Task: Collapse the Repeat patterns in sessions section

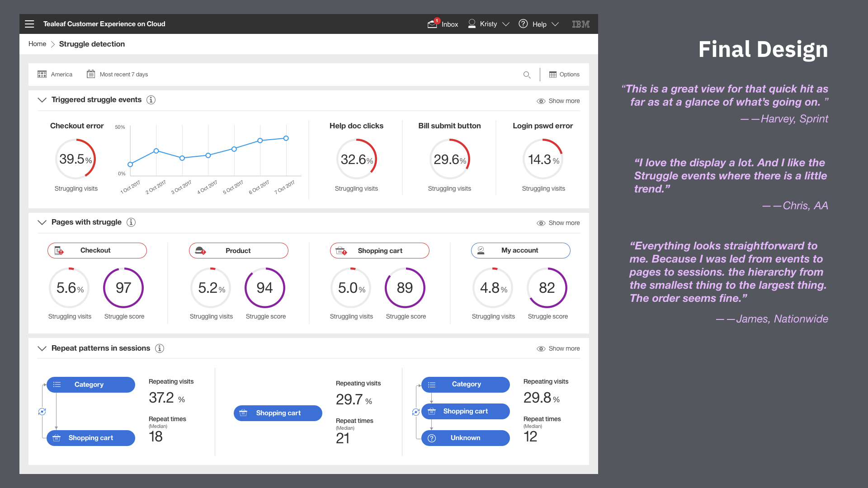Action: pos(42,348)
